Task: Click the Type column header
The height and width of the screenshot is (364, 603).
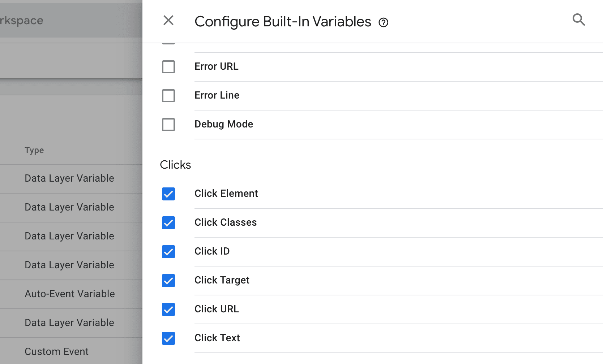Action: pyautogui.click(x=34, y=150)
